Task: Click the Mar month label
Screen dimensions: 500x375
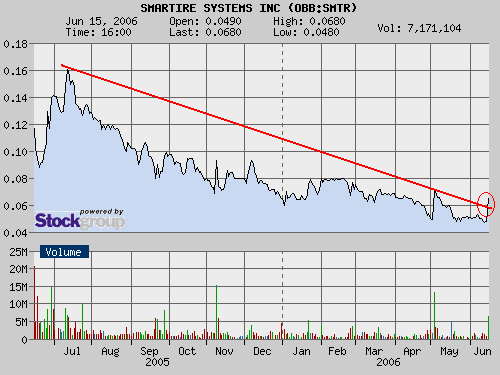Action: pos(374,351)
